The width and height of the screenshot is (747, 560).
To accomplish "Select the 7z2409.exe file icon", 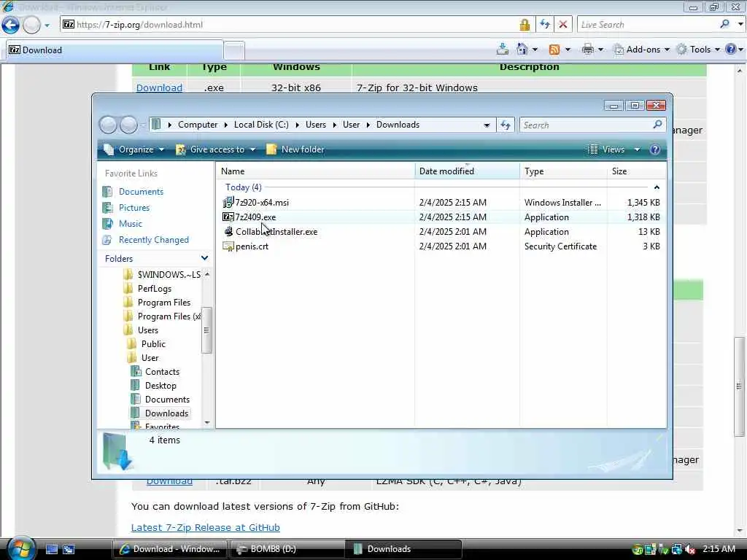I will pos(228,217).
